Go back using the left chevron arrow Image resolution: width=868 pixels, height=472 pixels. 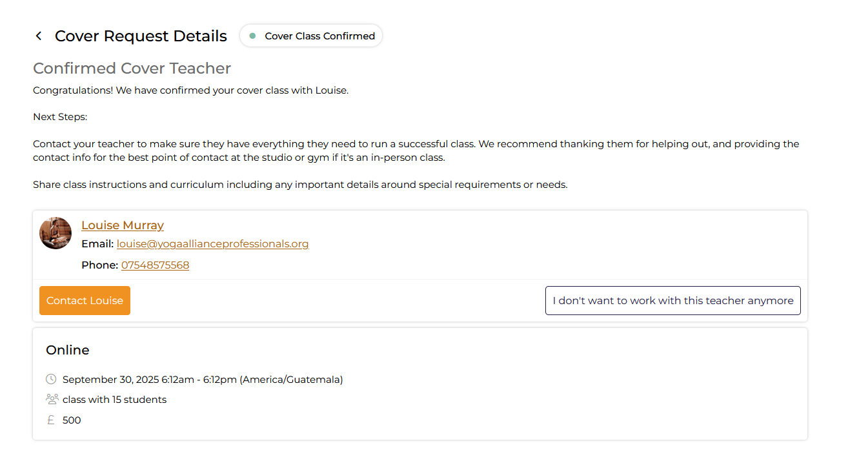click(x=39, y=36)
